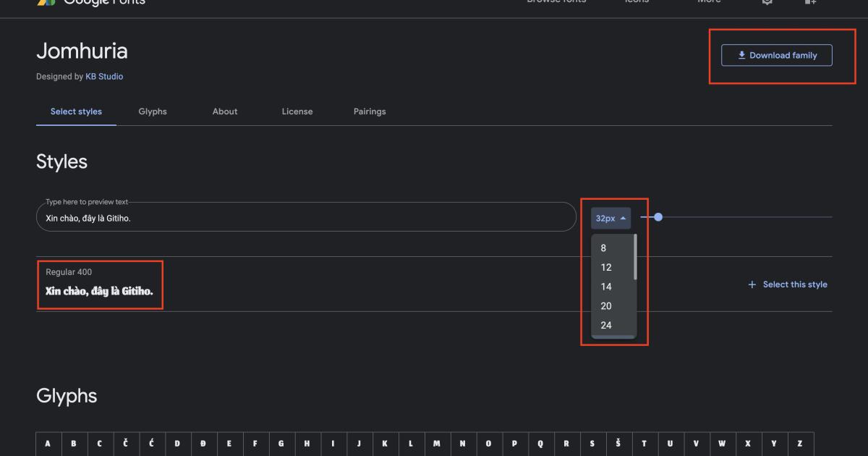The image size is (868, 456).
Task: Open the Pairings tab
Action: (370, 111)
